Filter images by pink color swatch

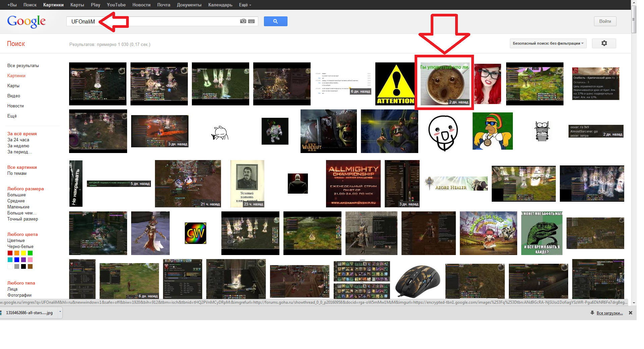[30, 260]
